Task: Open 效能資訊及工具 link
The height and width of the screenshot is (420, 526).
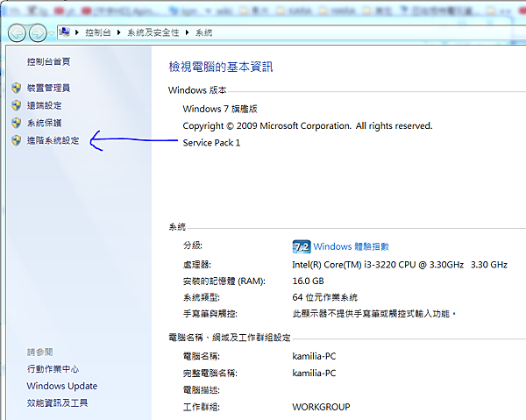Action: 57,402
